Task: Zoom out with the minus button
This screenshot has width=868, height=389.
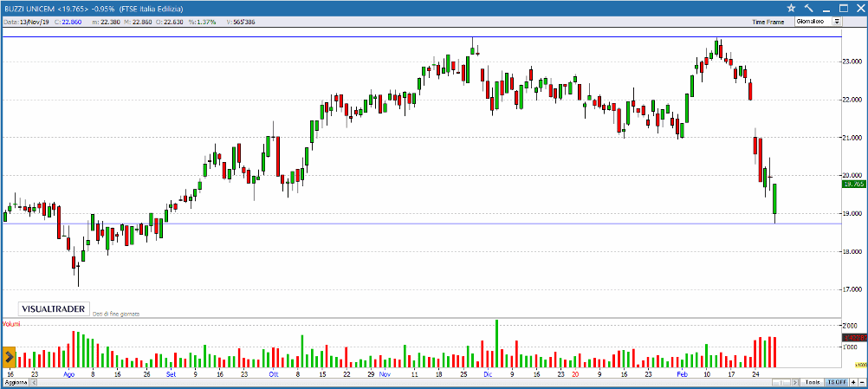Action: [861, 382]
